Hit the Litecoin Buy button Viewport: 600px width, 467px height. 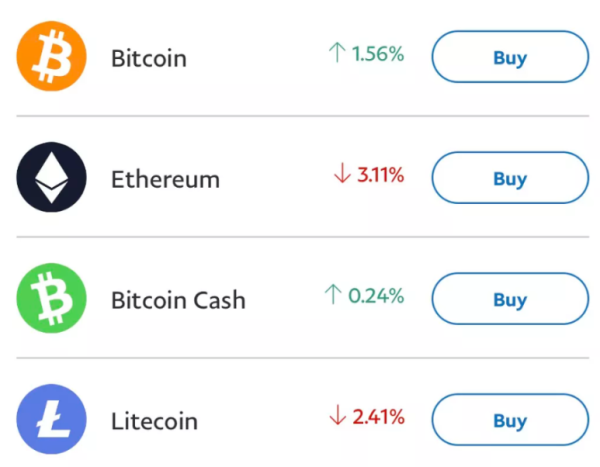(x=510, y=420)
